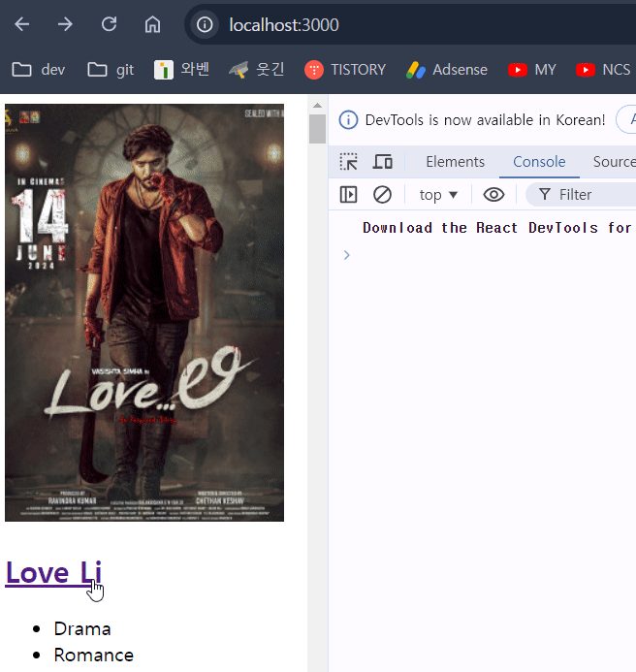View site information for localhost:3000
Image resolution: width=636 pixels, height=672 pixels.
click(x=205, y=24)
